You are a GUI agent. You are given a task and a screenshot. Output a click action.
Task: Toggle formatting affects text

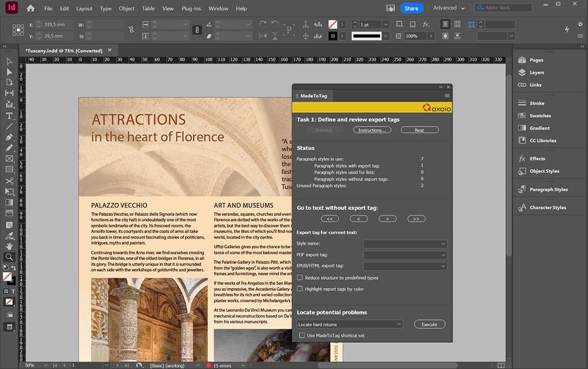click(13, 291)
